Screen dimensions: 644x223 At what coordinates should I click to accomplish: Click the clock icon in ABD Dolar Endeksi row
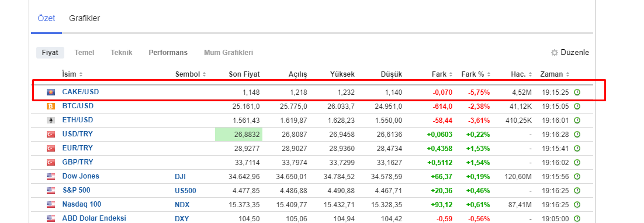577,218
